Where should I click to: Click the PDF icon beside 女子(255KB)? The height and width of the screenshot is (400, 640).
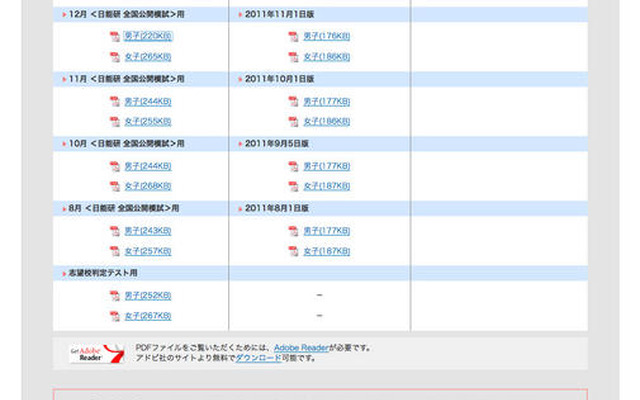coord(115,122)
